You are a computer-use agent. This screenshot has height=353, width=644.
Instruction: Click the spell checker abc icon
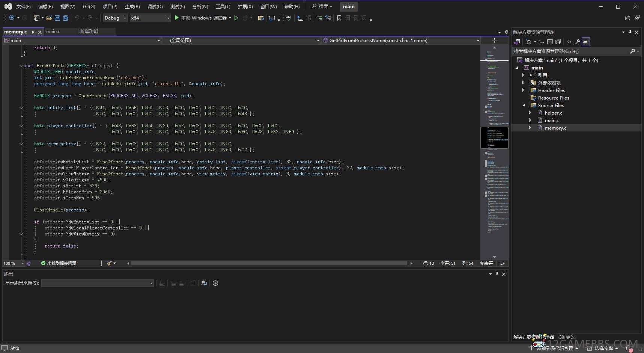click(x=289, y=18)
